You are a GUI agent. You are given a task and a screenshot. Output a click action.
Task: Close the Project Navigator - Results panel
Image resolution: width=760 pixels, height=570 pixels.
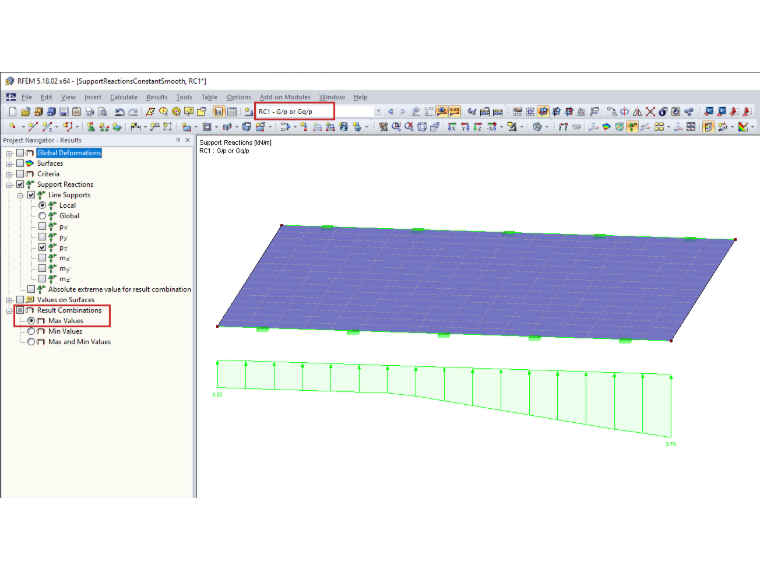(188, 140)
